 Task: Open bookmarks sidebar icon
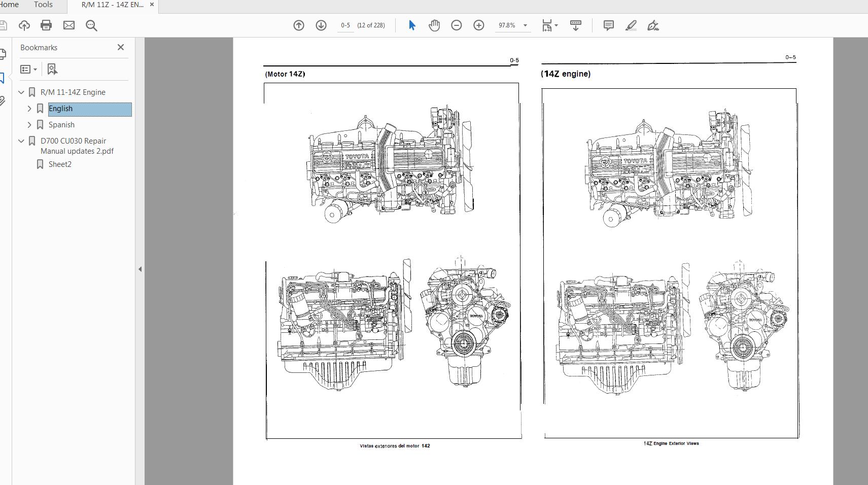pyautogui.click(x=2, y=78)
